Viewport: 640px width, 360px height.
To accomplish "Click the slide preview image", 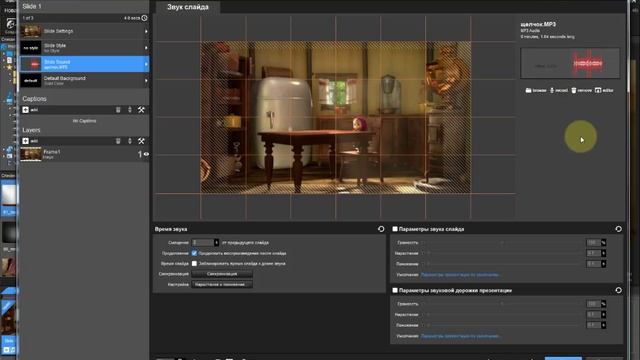I will [336, 117].
